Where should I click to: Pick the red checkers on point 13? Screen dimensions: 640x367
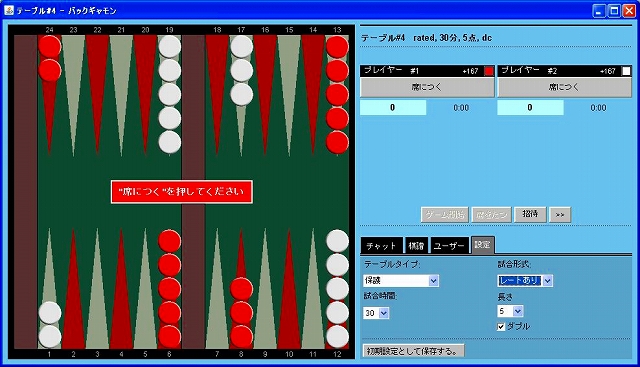338,94
